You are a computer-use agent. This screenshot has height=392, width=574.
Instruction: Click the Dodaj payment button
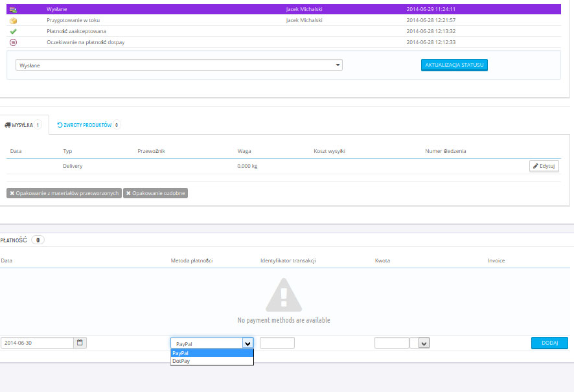coord(549,343)
